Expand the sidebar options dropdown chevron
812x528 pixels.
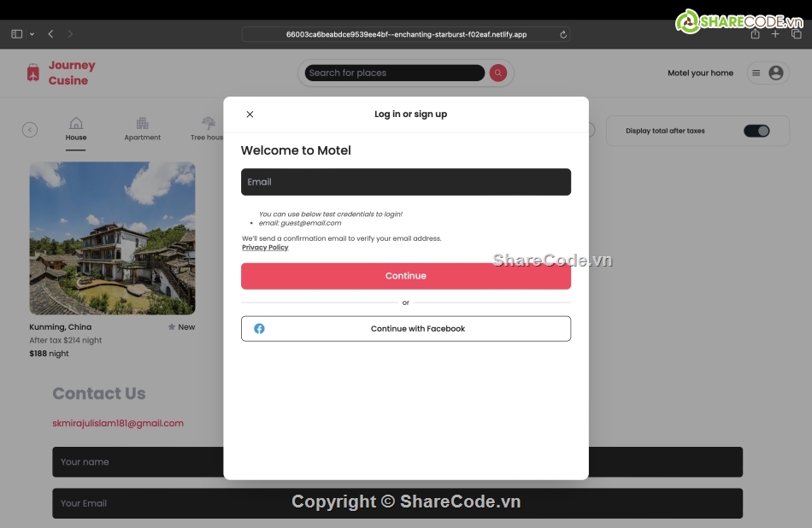click(32, 34)
